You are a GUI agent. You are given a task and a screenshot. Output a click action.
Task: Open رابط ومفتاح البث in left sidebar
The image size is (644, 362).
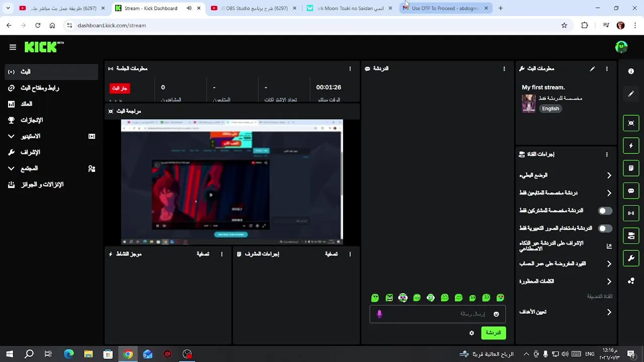coord(51,88)
